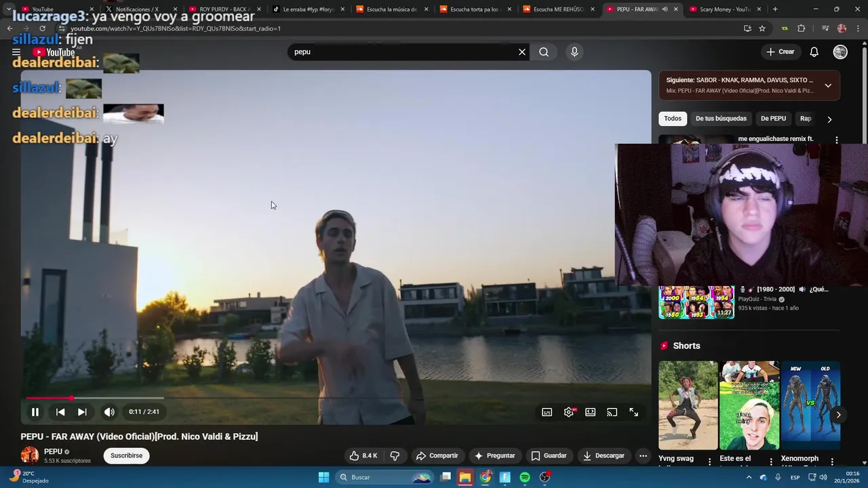This screenshot has height=488, width=868.
Task: Open the 'Este es el' short
Action: [x=749, y=405]
